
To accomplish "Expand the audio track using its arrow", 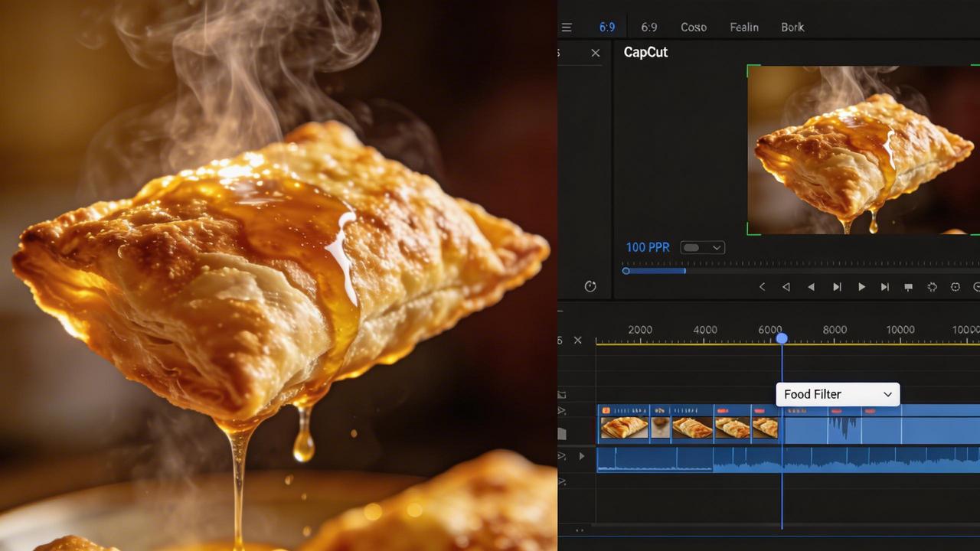I will 581,455.
